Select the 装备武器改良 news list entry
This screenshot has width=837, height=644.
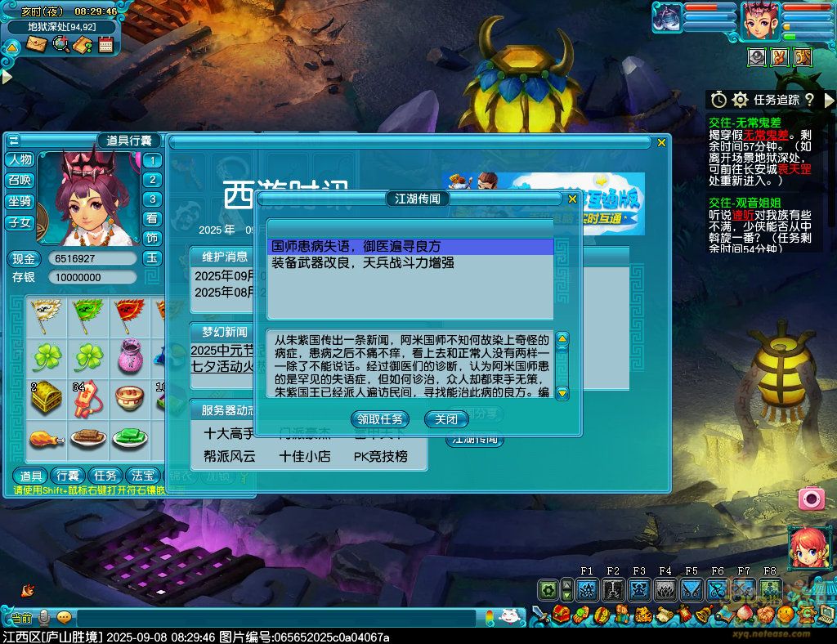point(362,263)
